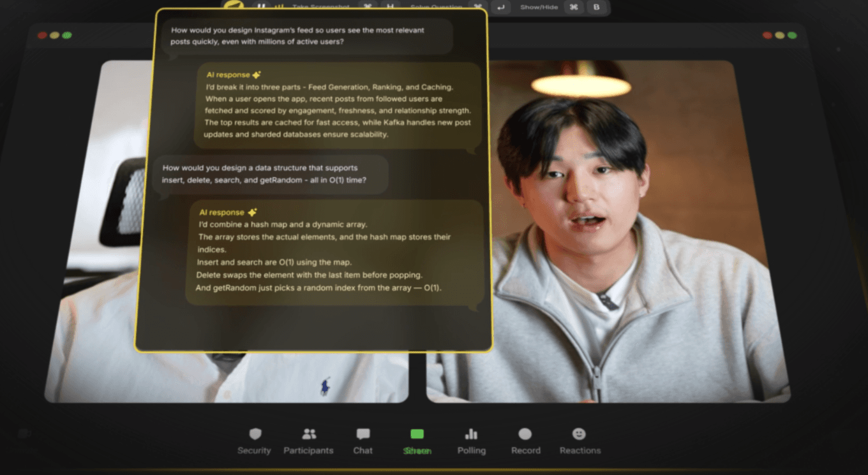This screenshot has width=868, height=475.
Task: Click the Security label in meeting toolbar
Action: click(254, 450)
